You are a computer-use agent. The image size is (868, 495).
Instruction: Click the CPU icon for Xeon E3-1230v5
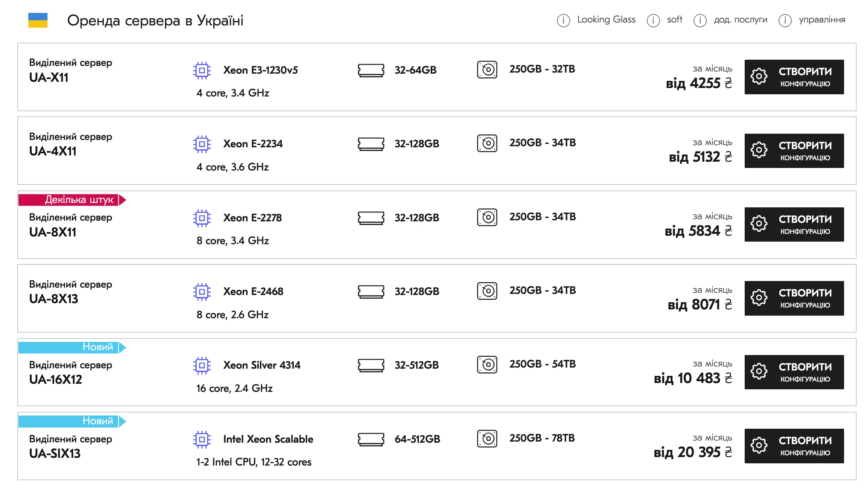pos(202,70)
